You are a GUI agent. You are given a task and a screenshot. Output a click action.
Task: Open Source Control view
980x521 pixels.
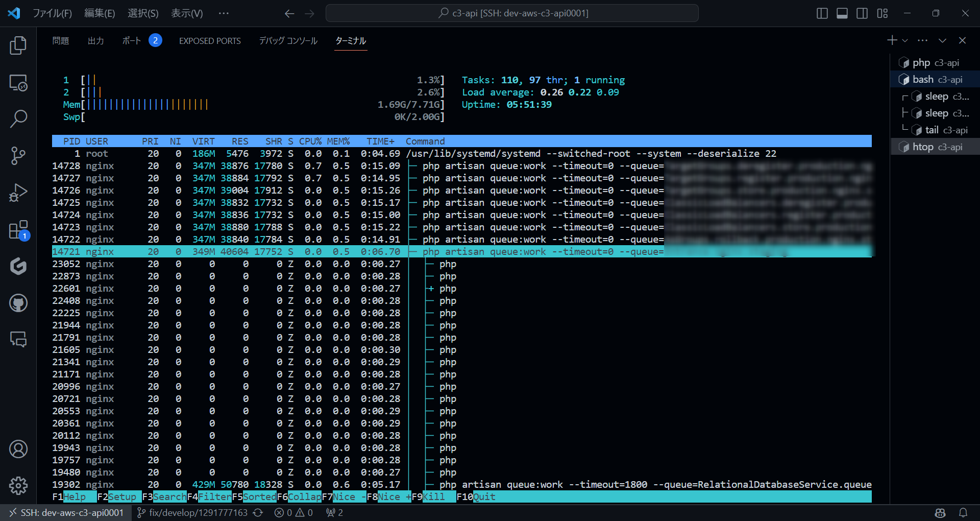(x=18, y=155)
